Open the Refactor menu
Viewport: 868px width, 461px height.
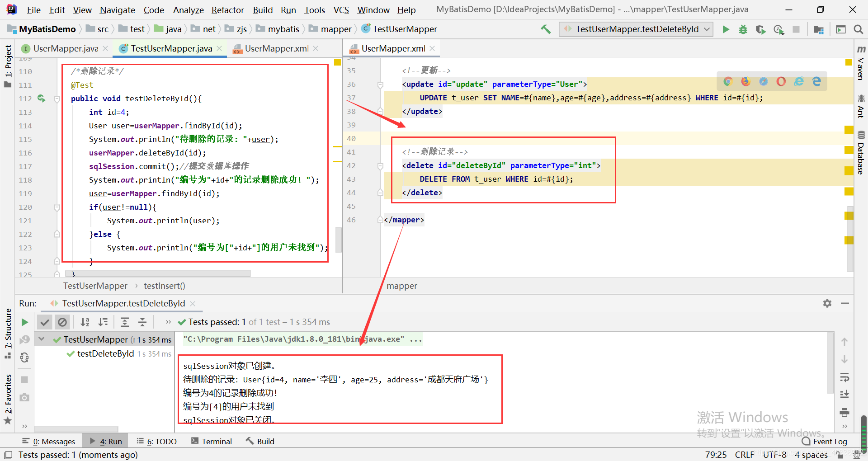227,10
